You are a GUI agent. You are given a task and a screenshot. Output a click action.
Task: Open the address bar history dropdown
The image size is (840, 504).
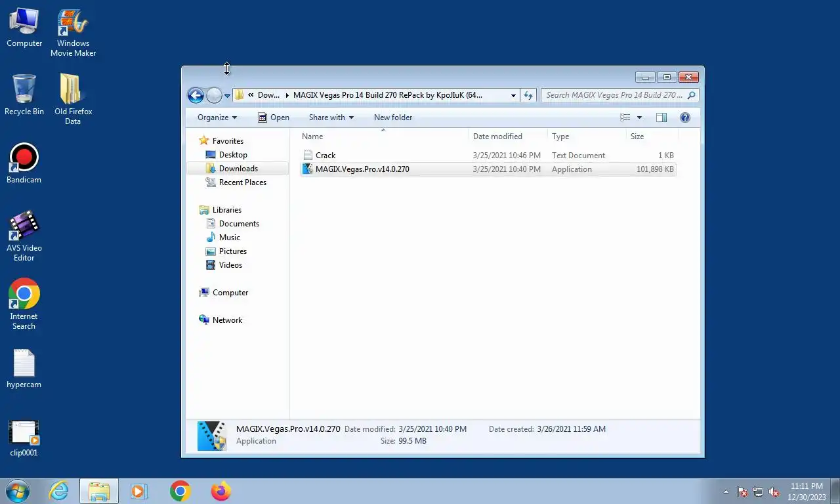513,96
